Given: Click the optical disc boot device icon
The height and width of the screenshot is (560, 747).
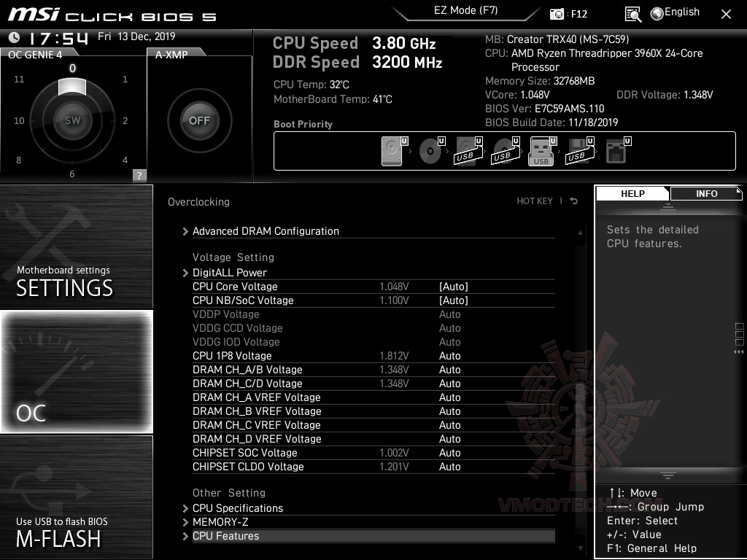Looking at the screenshot, I should 430,151.
